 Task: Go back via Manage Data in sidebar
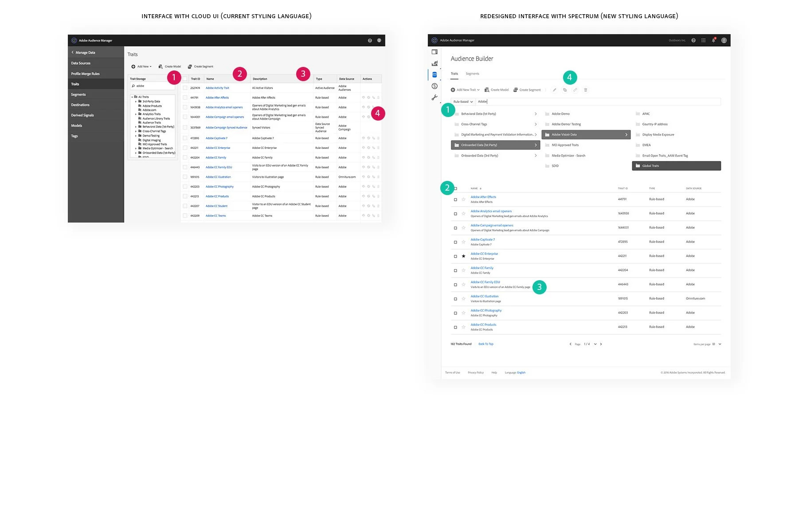[x=96, y=52]
